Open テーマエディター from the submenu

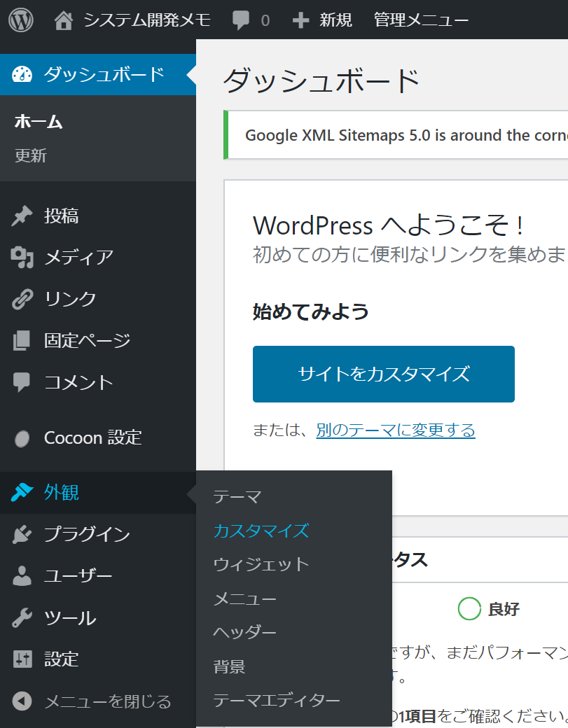point(276,700)
